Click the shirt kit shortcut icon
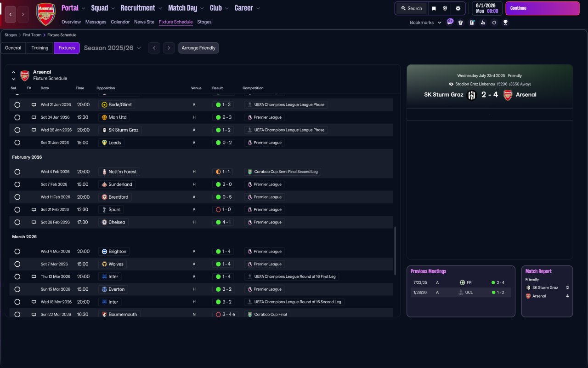The image size is (588, 368). click(x=461, y=23)
